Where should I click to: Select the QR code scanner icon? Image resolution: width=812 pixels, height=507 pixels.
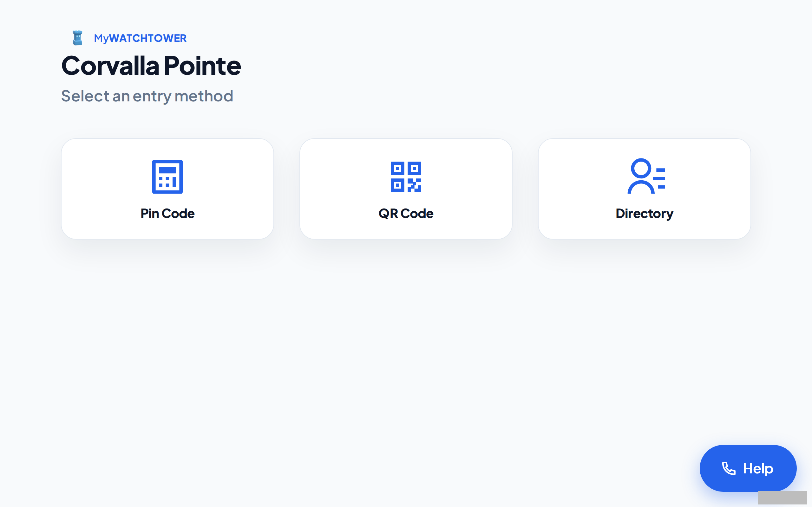[406, 177]
